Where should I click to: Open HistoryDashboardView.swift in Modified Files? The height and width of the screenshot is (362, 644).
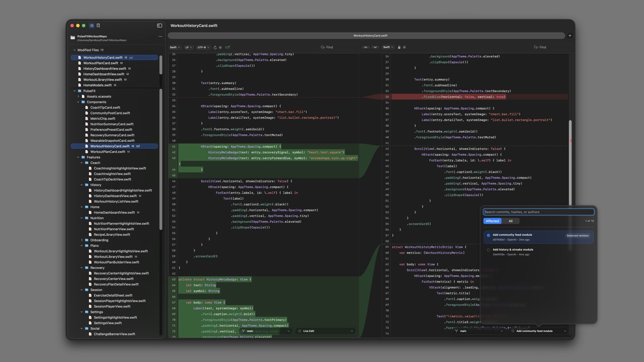(105, 69)
